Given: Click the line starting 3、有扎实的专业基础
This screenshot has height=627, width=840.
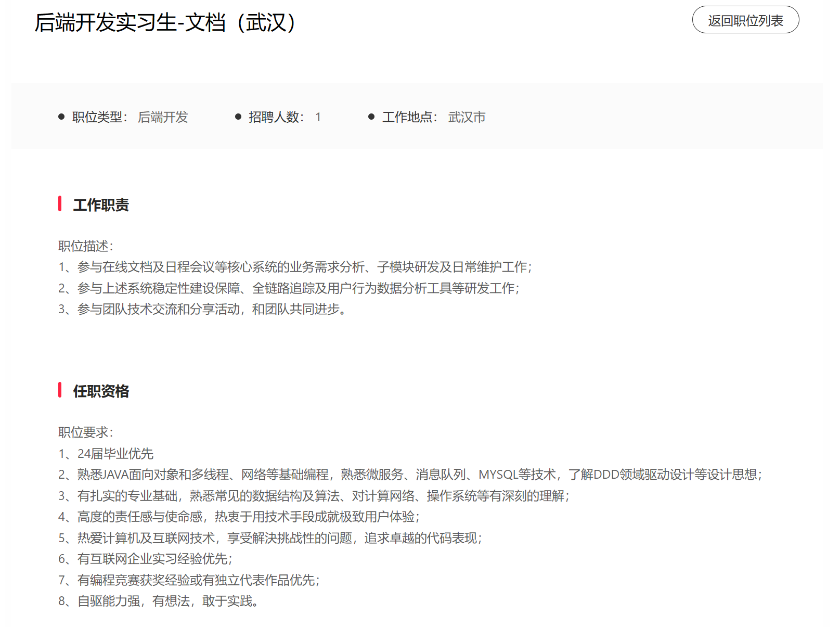Looking at the screenshot, I should pos(314,496).
